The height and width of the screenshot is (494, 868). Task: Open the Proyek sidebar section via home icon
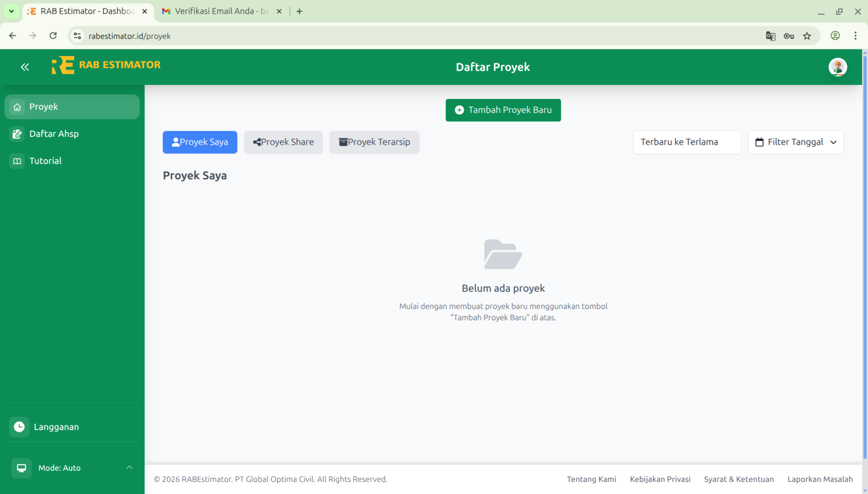(x=17, y=106)
